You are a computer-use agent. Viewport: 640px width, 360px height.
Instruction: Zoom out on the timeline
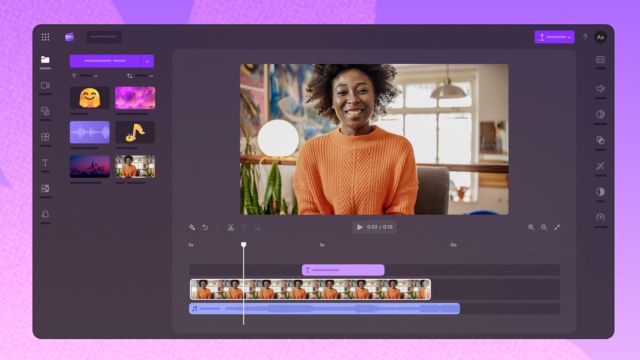pyautogui.click(x=544, y=227)
